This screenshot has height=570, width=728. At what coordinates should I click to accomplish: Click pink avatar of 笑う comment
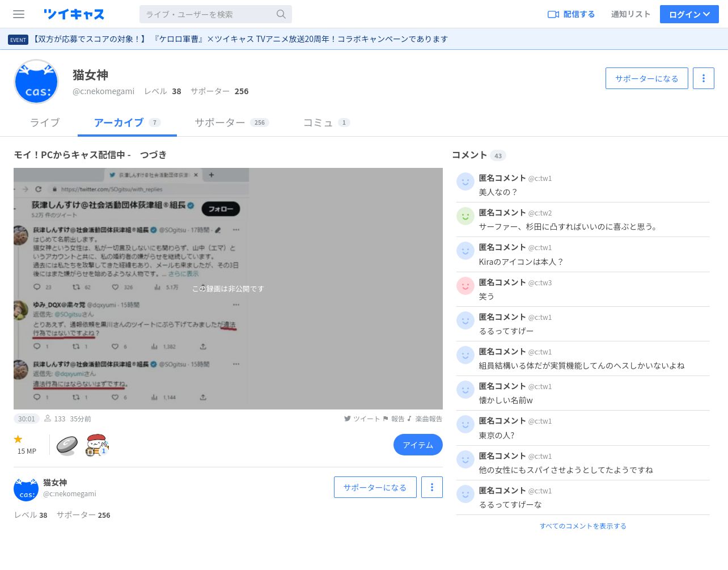pos(465,286)
